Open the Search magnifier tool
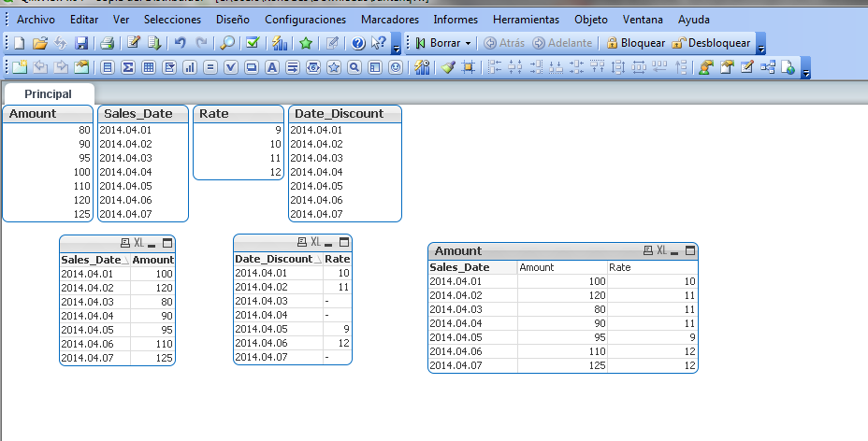This screenshot has width=868, height=441. pos(226,43)
